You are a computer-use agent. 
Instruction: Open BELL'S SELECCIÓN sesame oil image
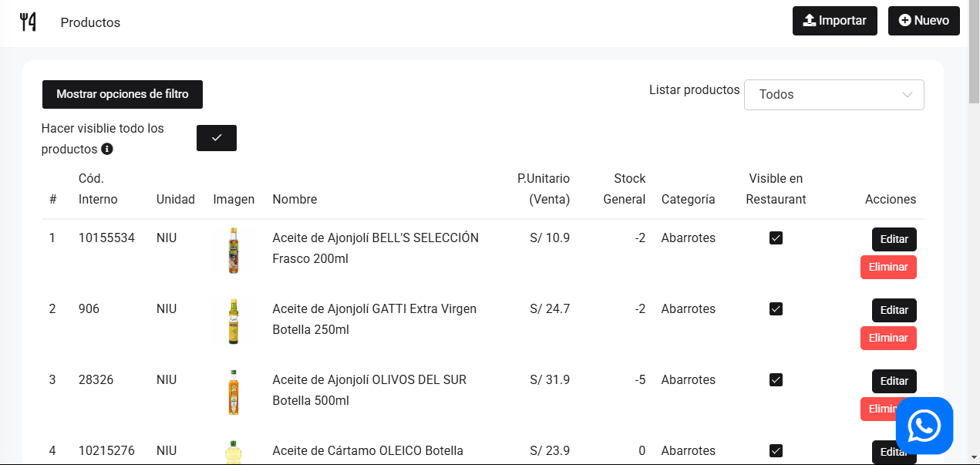[234, 250]
